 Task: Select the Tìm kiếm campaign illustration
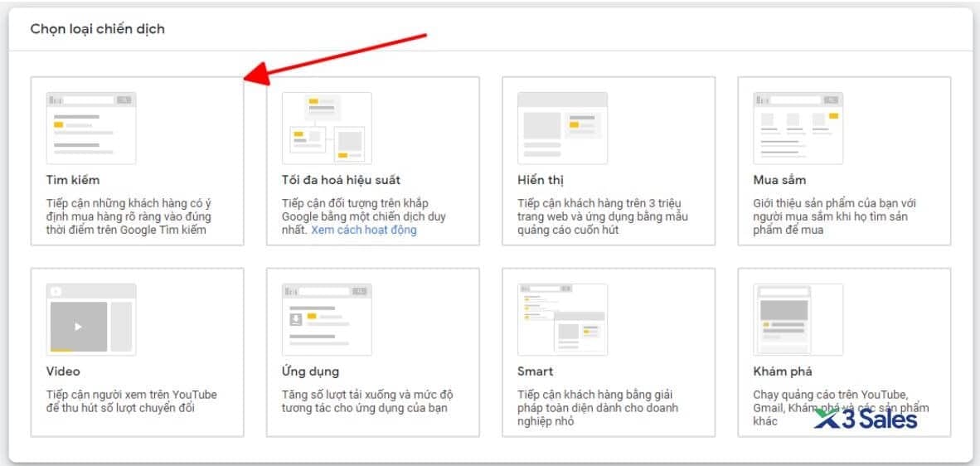point(91,128)
